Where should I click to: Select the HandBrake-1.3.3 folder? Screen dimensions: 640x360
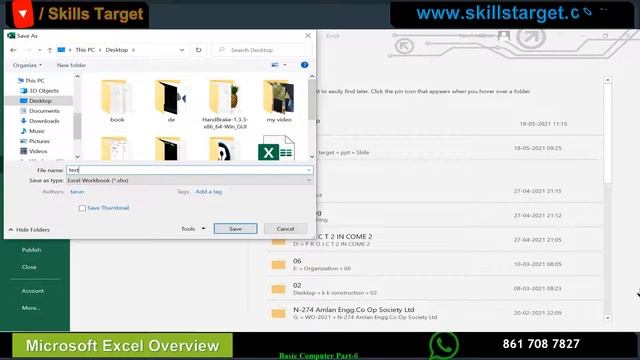[225, 104]
